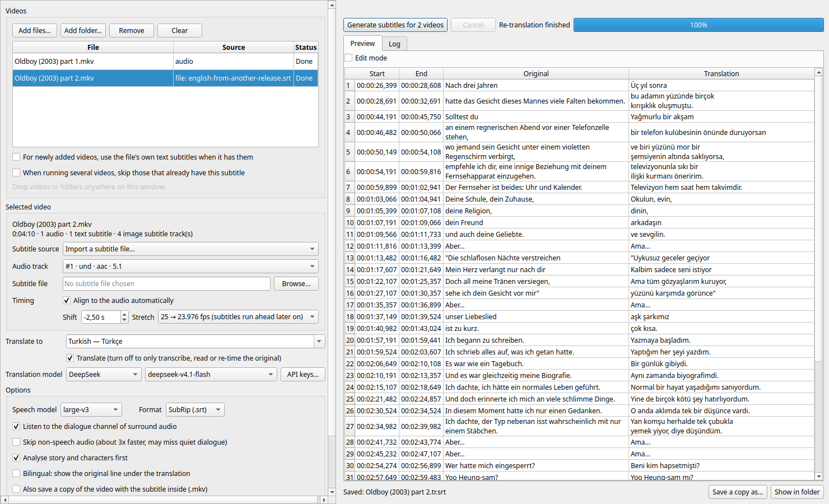Open the Audio track dropdown
Screen dimensions: 829x504
(190, 267)
